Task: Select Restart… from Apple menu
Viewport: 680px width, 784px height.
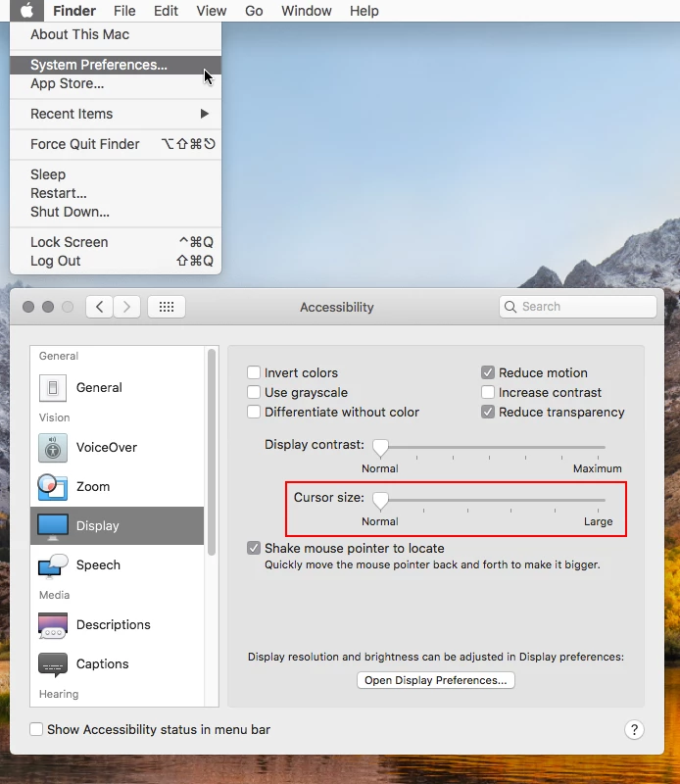Action: coord(116,193)
